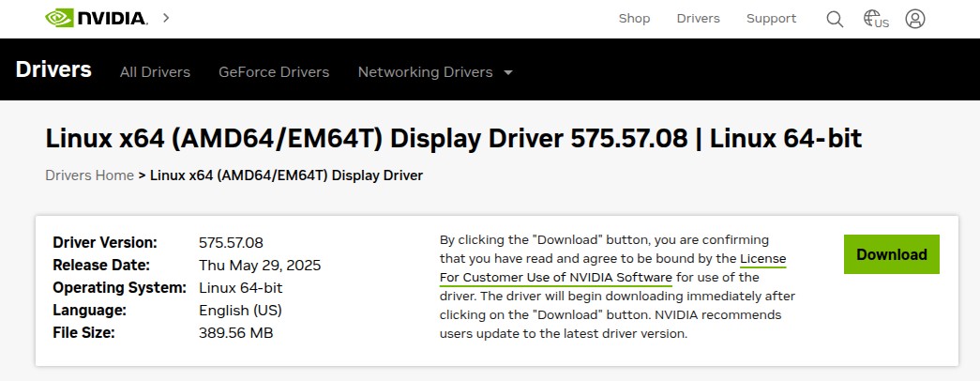Click the Operating System label
This screenshot has width=980, height=381.
(119, 288)
